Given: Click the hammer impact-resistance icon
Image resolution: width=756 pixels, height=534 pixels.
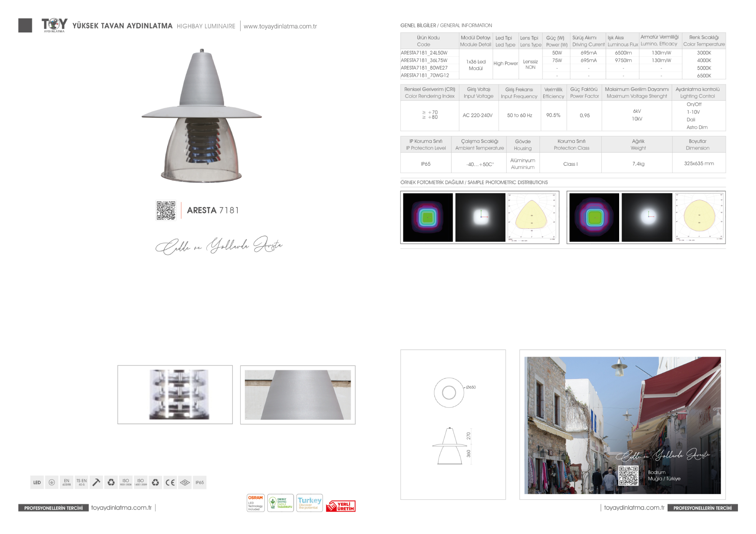Looking at the screenshot, I should (x=96, y=482).
